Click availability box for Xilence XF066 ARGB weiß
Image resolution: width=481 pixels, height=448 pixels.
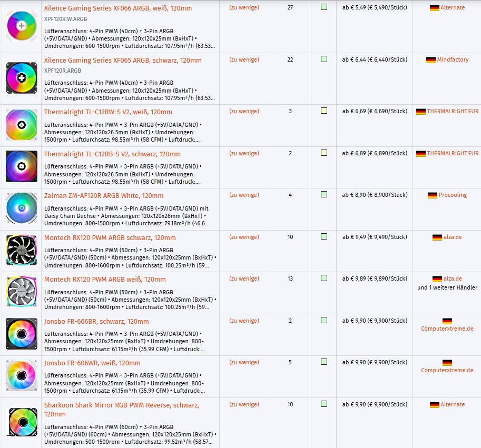pyautogui.click(x=324, y=7)
